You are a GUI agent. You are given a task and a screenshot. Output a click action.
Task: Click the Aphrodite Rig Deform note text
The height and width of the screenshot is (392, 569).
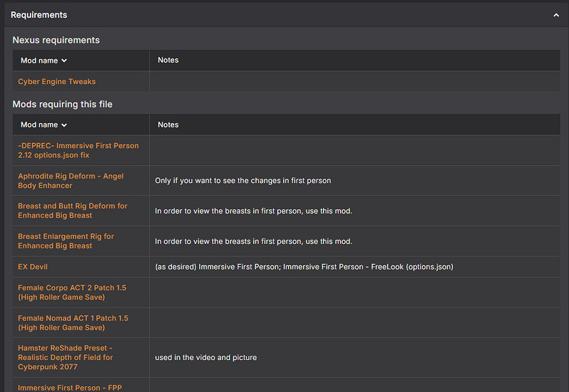click(x=243, y=181)
